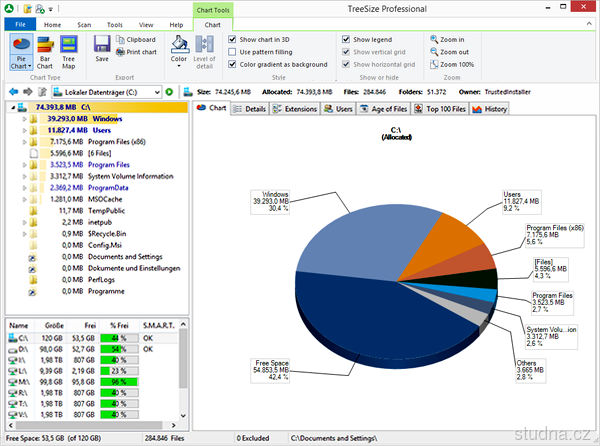Viewport: 600px width, 446px height.
Task: Toggle Show chart in 3D
Action: click(x=232, y=39)
